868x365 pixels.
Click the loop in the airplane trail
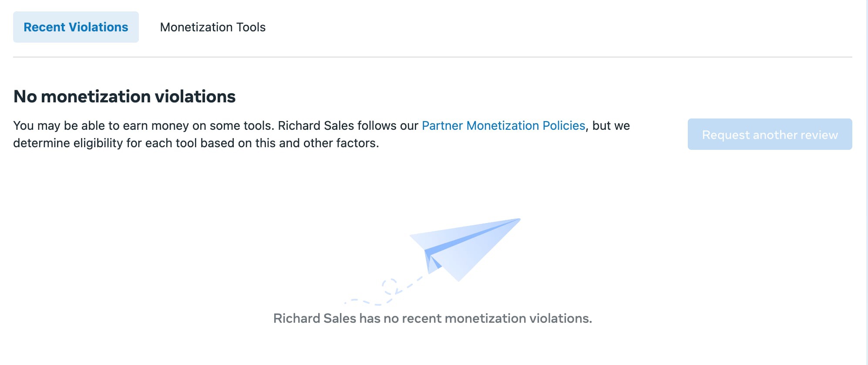click(390, 286)
